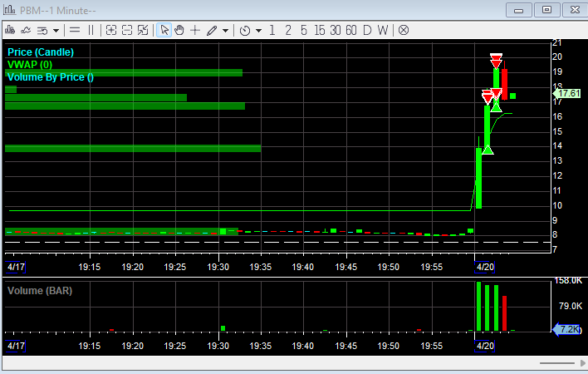Screen dimensions: 588x374
Task: Click the lowest white up-triangle trade marker
Action: click(488, 150)
